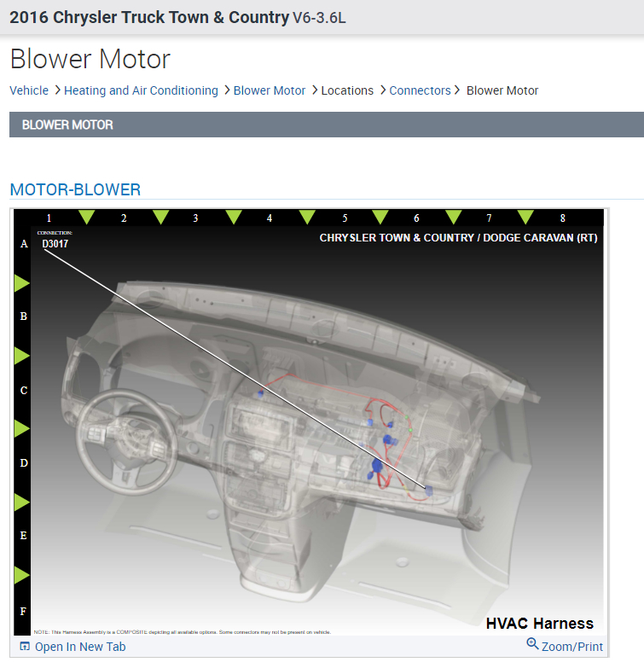Click the BLOWER MOTOR gray header bar

[327, 125]
